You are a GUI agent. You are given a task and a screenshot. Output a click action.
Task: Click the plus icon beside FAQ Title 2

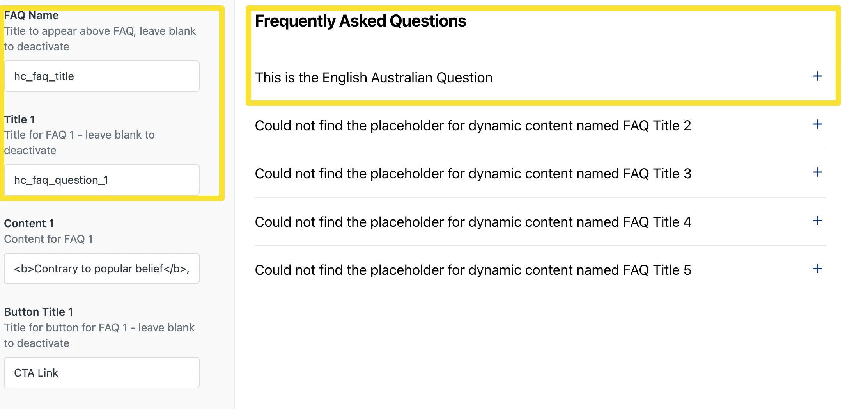tap(817, 124)
